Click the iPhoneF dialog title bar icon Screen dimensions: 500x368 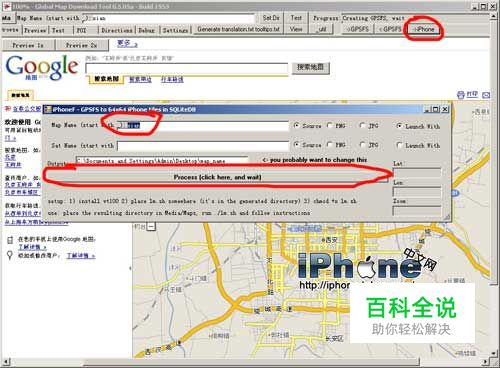48,109
